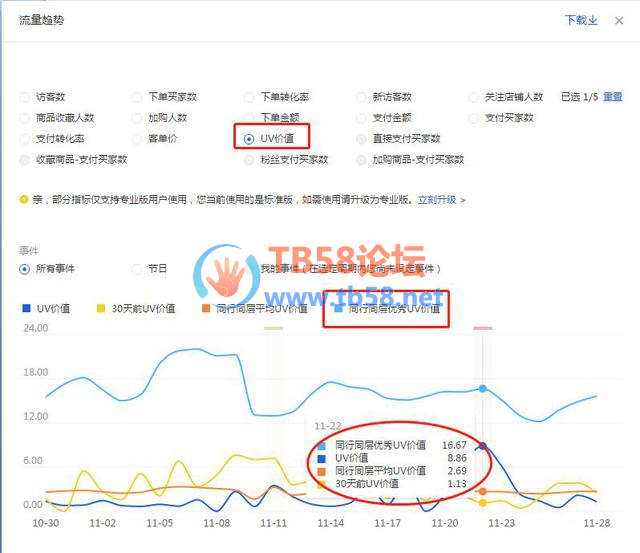Click the 11-11 highlighted event band on chart
This screenshot has width=640, height=553.
click(x=274, y=420)
